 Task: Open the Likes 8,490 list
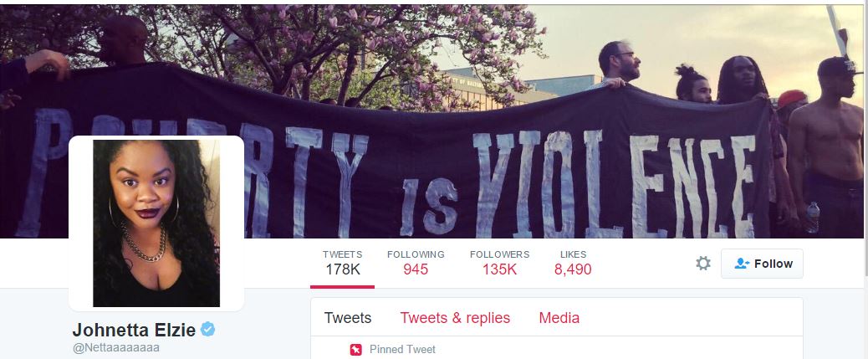click(x=573, y=263)
